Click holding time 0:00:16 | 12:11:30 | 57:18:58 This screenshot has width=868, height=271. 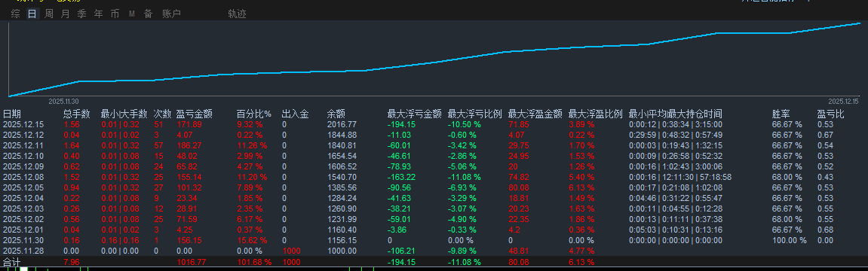pos(680,177)
